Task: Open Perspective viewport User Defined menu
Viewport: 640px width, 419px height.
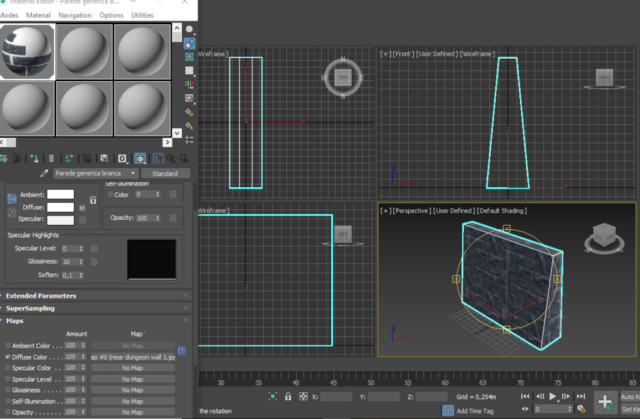Action: coord(453,211)
